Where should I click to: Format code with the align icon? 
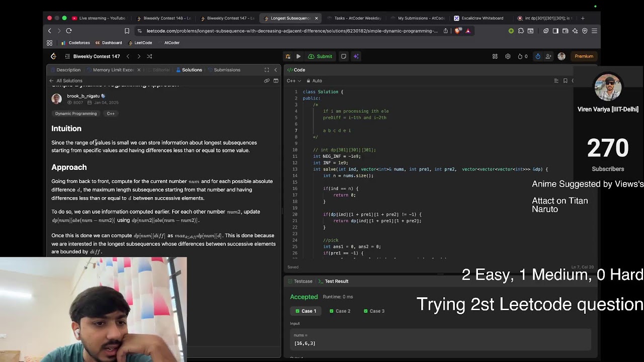(x=556, y=80)
